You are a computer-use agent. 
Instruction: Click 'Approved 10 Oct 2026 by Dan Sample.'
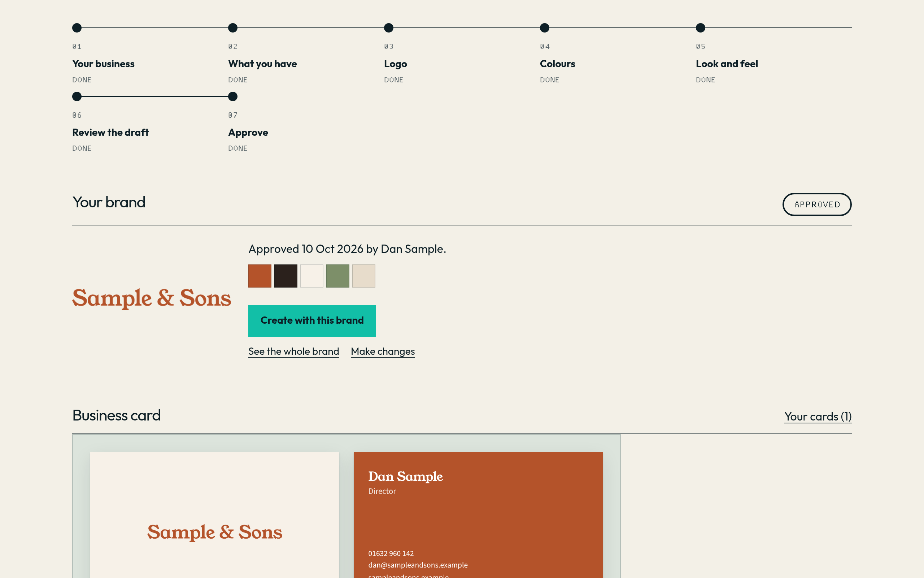(x=347, y=249)
